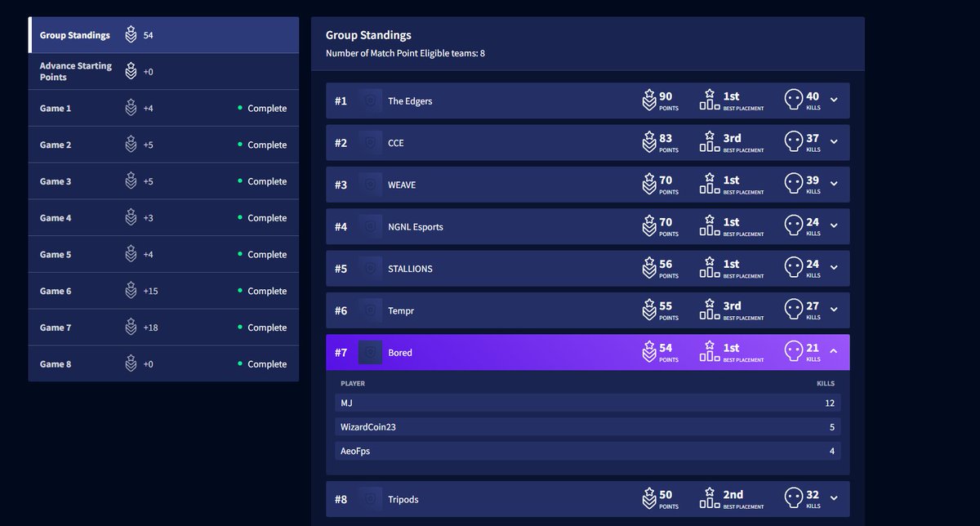Click the NGNL Esports team name
Screen dimensions: 980x526
[x=416, y=227]
